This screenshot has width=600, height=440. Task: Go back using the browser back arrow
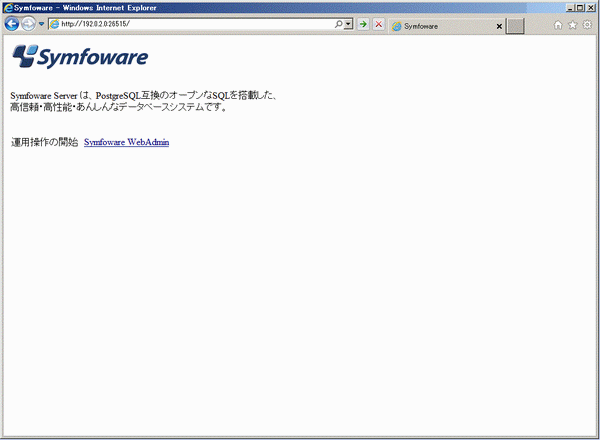pos(12,24)
